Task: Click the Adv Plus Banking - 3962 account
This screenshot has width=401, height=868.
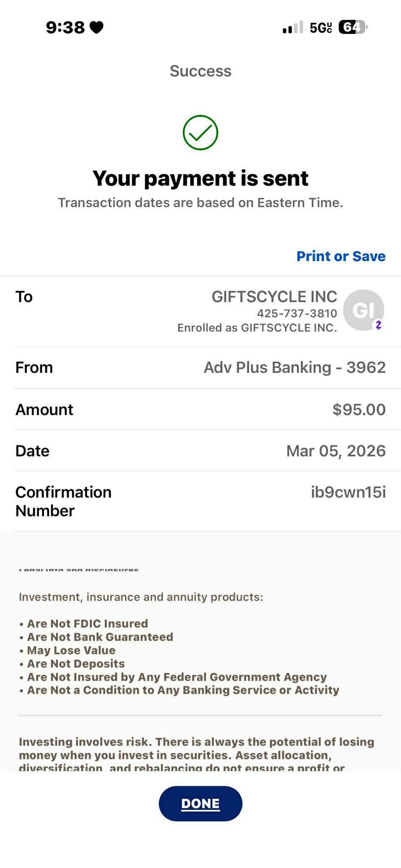Action: tap(294, 367)
